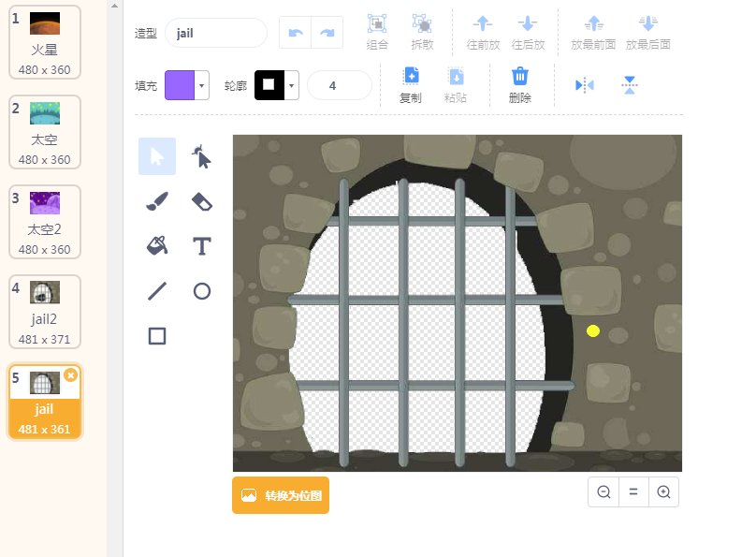Click the undo arrow
756x557 pixels.
[x=296, y=33]
